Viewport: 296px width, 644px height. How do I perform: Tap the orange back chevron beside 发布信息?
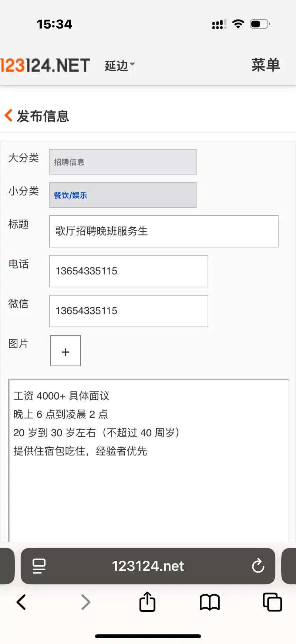(9, 116)
